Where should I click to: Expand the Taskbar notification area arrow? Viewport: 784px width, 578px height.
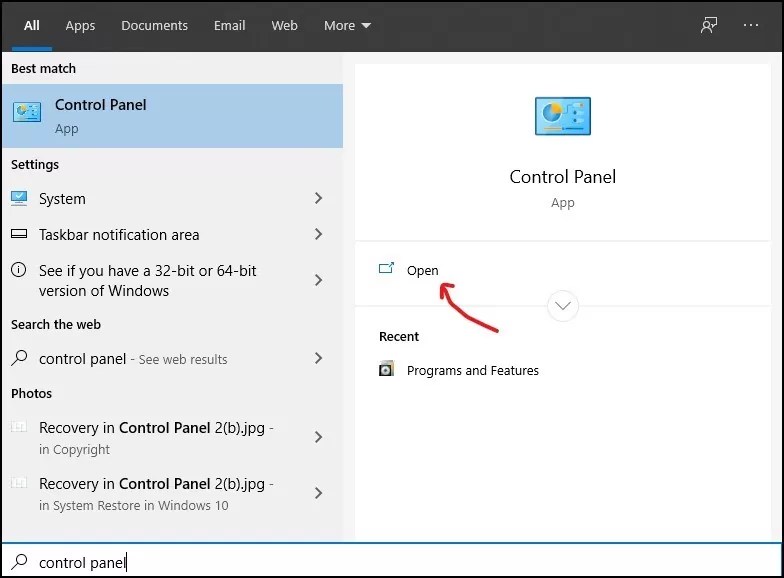tap(318, 234)
